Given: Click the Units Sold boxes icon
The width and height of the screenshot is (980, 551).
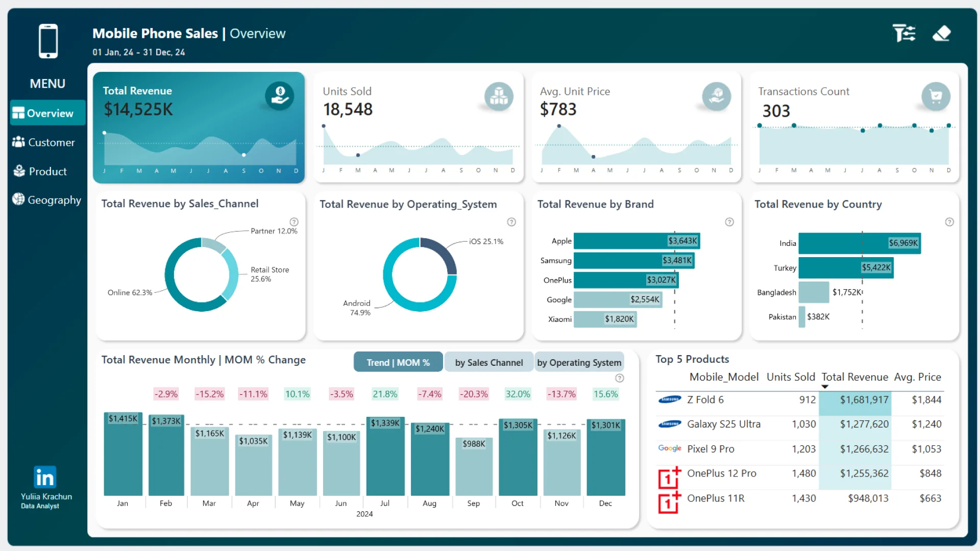Looking at the screenshot, I should (x=498, y=96).
